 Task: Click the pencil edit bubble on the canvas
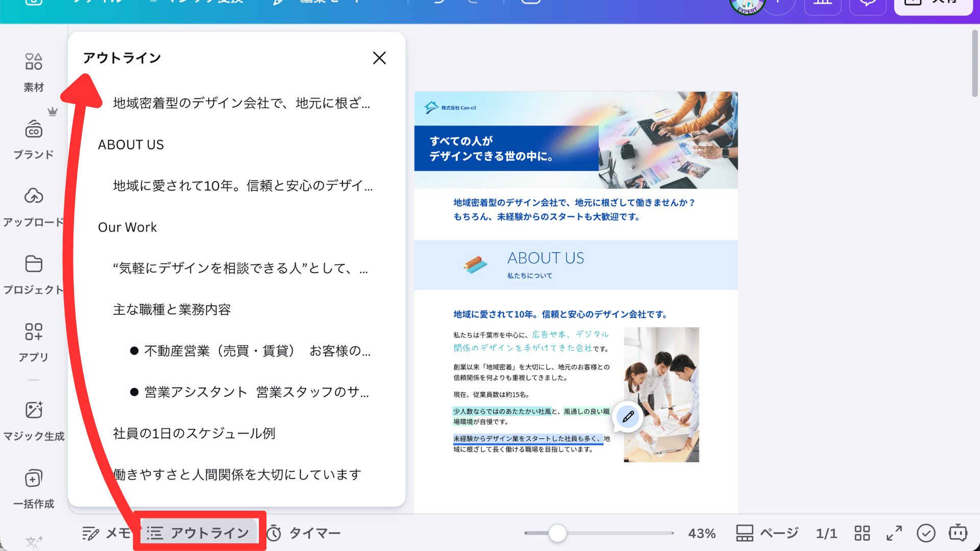pos(627,417)
